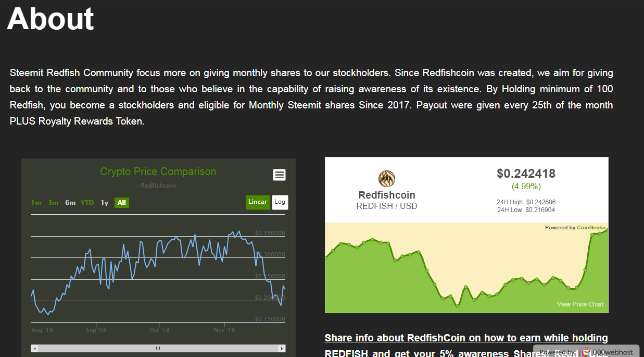Open the CoinGecko link
Screen dimensions: 644x357
(591, 228)
